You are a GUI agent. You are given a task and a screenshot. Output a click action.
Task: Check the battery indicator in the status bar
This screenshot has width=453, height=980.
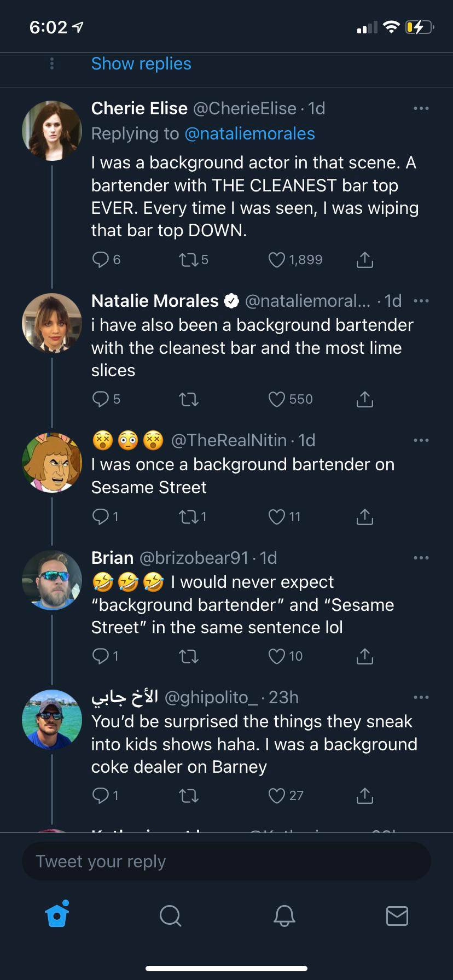click(419, 26)
